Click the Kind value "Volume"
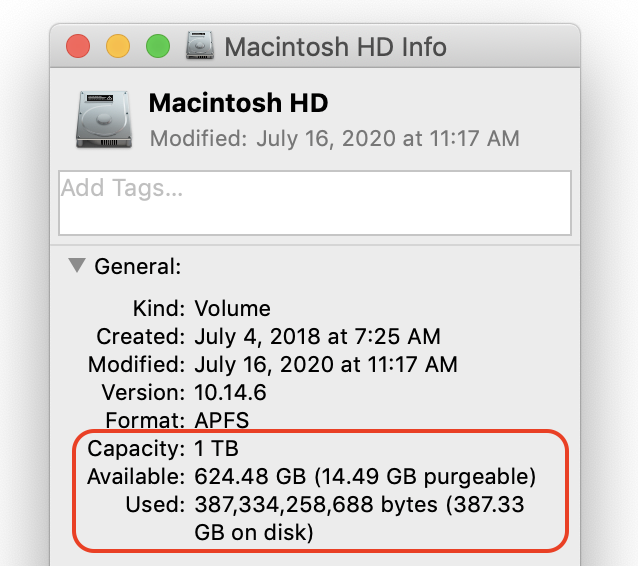Viewport: 638px width, 566px height. [x=232, y=308]
